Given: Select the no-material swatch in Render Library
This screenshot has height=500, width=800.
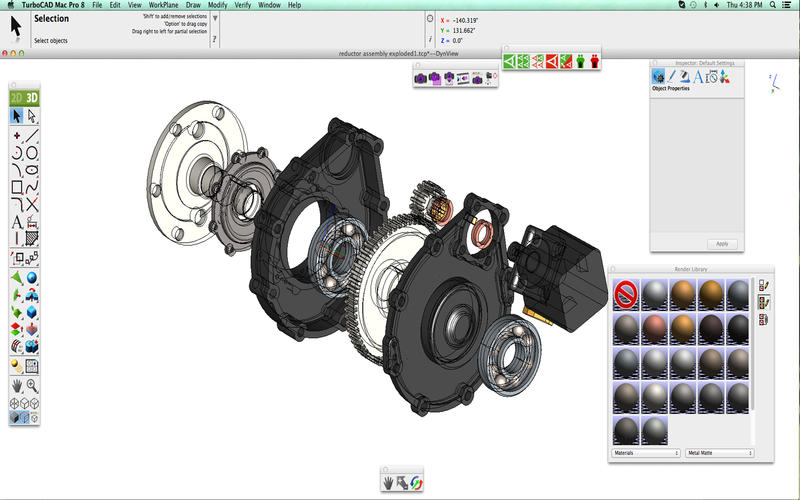Looking at the screenshot, I should click(x=626, y=295).
